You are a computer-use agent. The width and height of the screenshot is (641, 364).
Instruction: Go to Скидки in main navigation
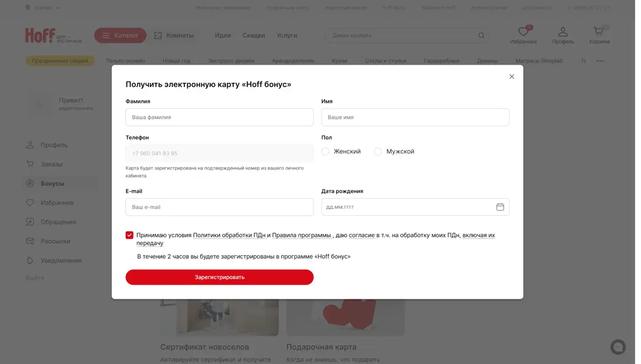point(254,35)
